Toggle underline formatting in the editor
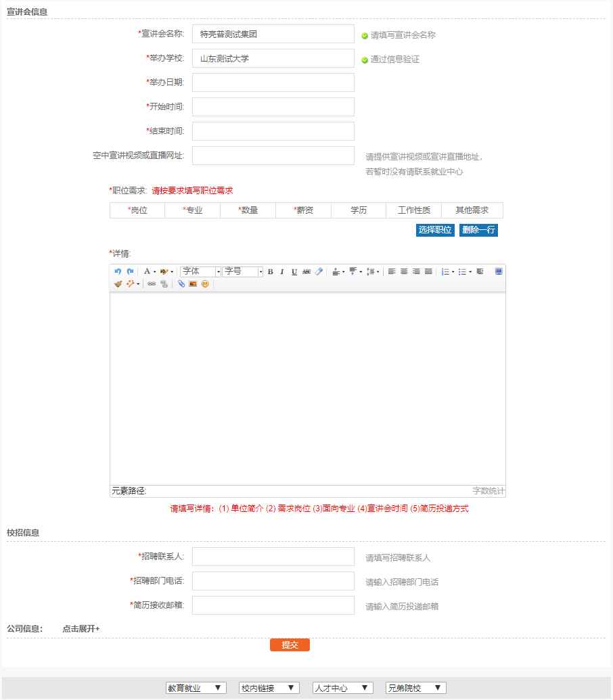The width and height of the screenshot is (613, 700). (x=294, y=271)
